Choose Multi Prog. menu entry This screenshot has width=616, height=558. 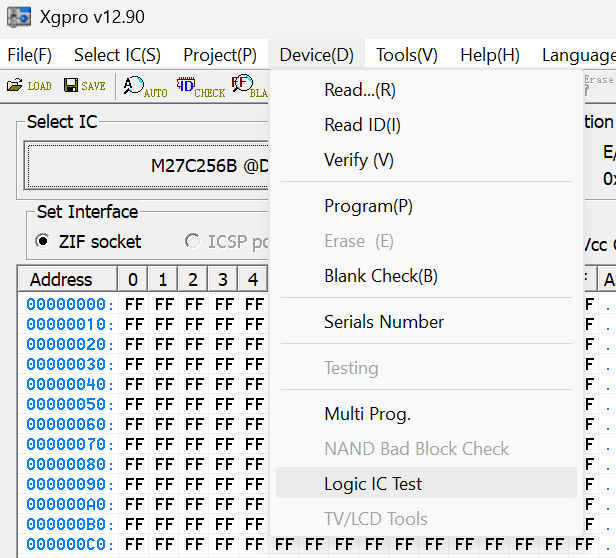tap(426, 414)
